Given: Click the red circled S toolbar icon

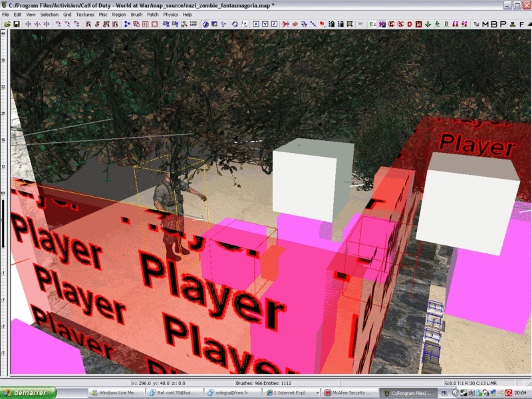Looking at the screenshot, I should 401,24.
